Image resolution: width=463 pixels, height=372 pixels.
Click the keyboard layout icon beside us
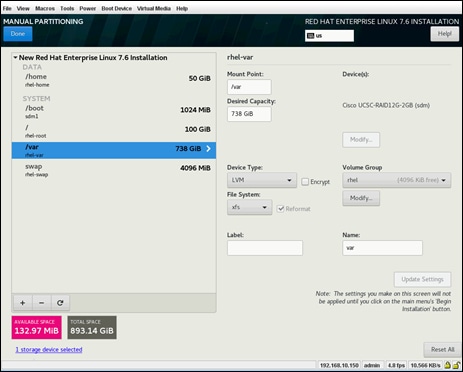click(x=310, y=36)
